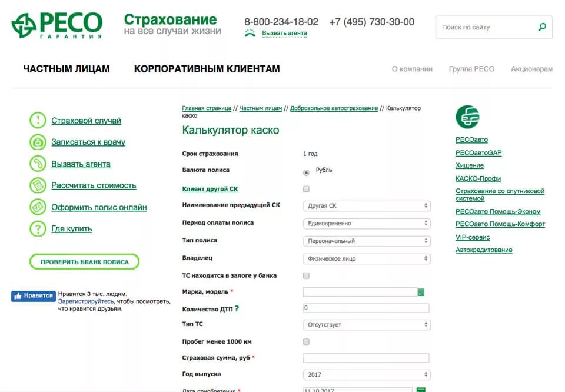565x392 pixels.
Task: Expand the Тип полиса dropdown
Action: pos(367,241)
